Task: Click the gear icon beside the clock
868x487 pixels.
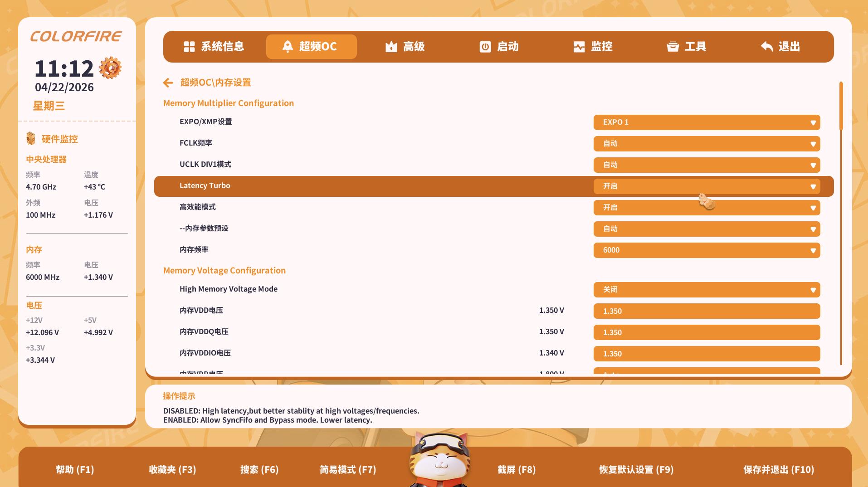Action: 110,67
